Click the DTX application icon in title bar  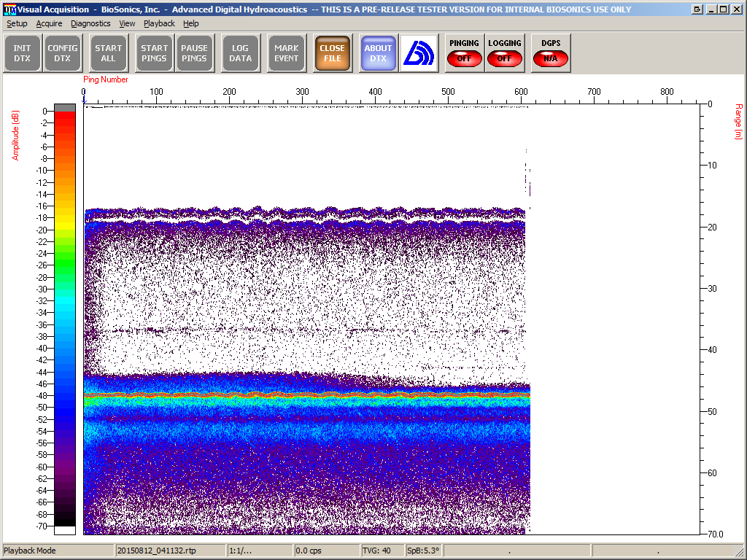coord(9,9)
